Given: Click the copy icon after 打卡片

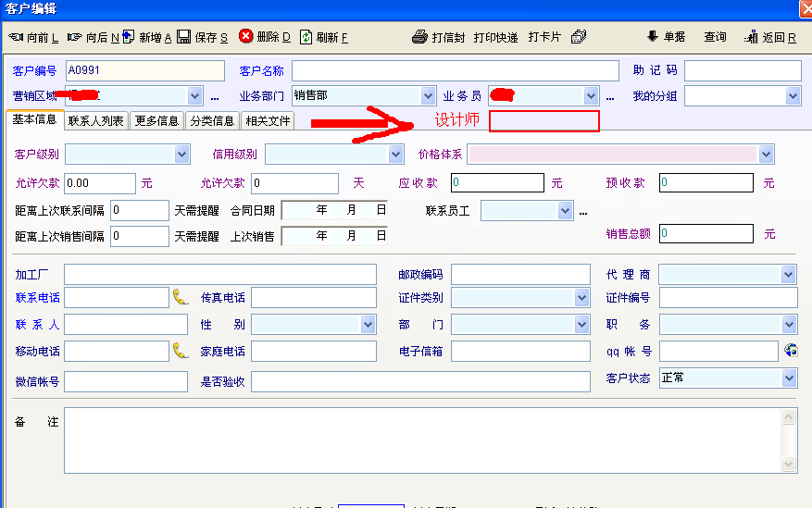Looking at the screenshot, I should point(579,38).
